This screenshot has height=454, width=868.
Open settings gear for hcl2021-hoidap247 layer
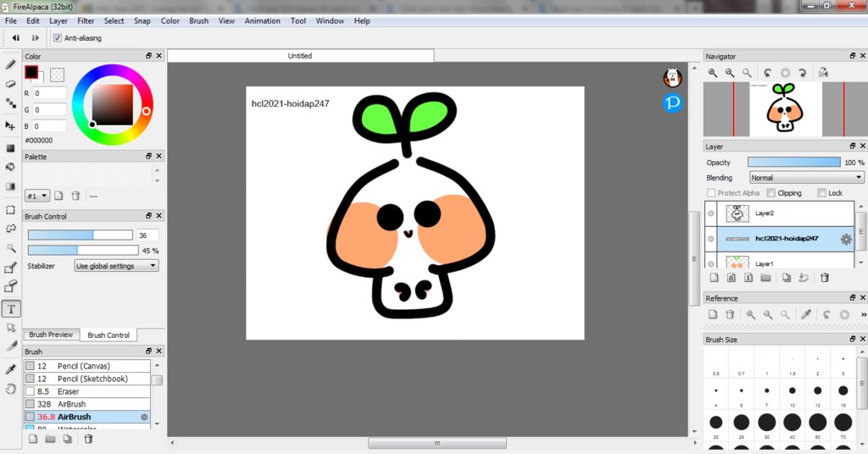pos(846,239)
